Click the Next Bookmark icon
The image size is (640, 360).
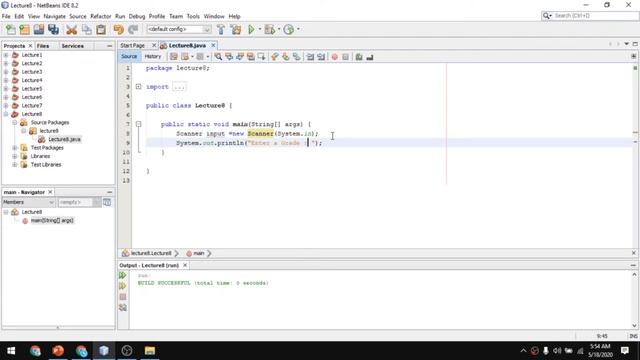[285, 57]
